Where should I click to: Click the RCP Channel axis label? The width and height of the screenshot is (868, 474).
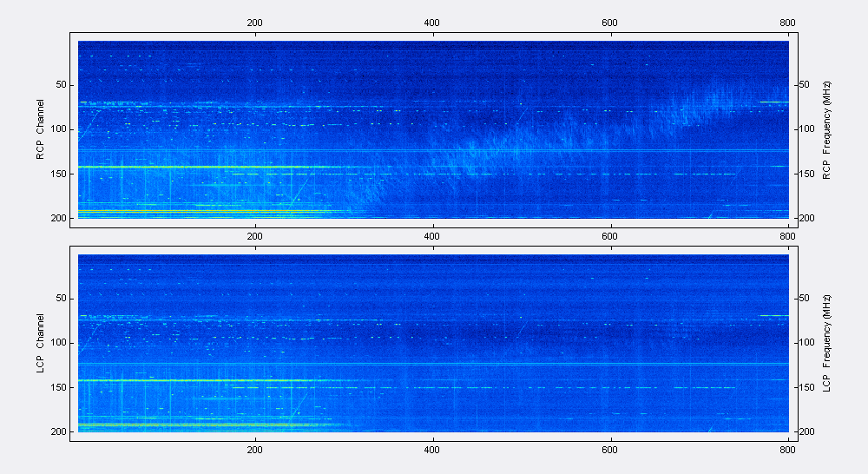pos(40,129)
